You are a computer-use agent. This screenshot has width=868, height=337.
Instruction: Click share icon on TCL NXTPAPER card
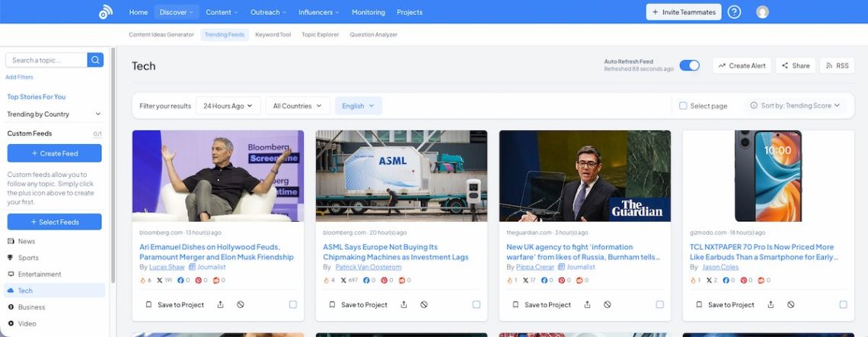pos(771,304)
